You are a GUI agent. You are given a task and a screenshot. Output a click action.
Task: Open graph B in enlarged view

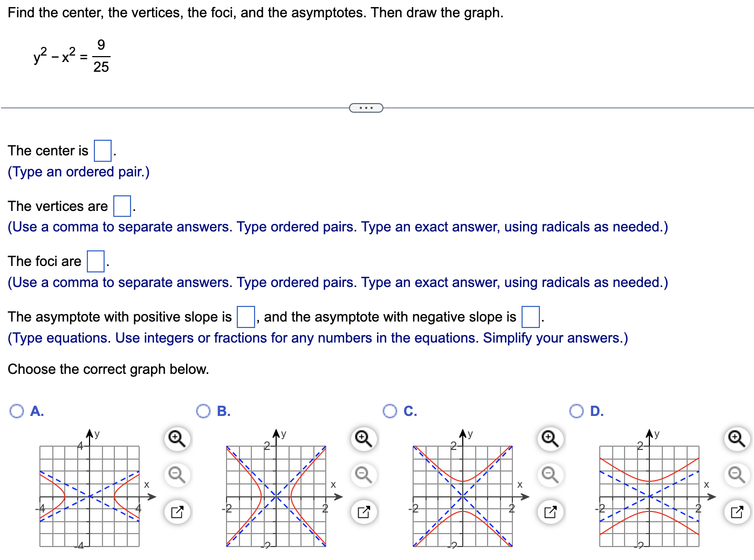coord(362,511)
